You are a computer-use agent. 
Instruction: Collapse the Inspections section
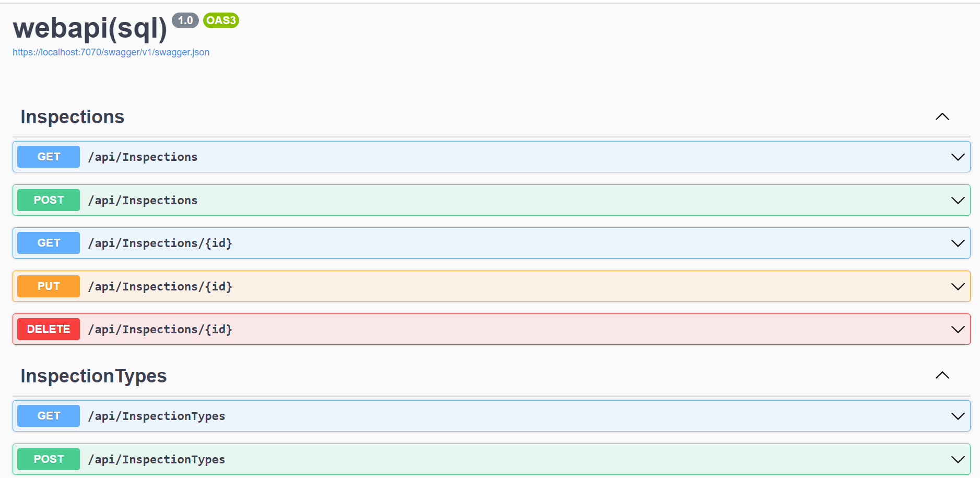(x=942, y=116)
